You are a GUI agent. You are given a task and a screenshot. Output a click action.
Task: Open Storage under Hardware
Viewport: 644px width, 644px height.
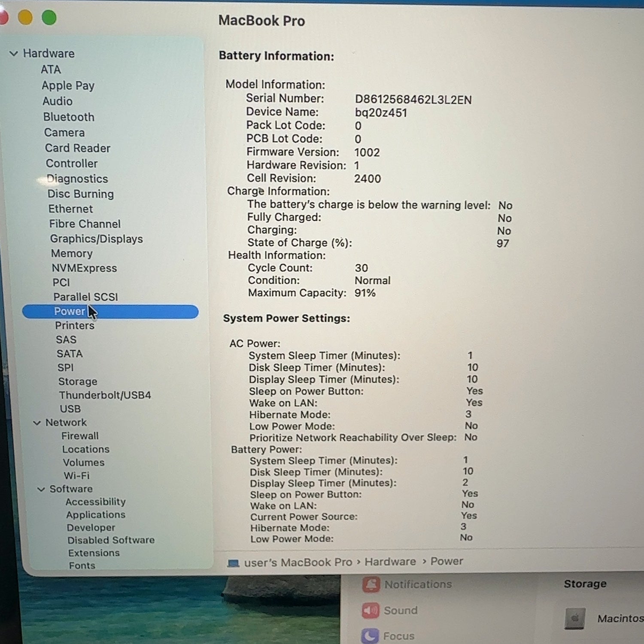[78, 381]
